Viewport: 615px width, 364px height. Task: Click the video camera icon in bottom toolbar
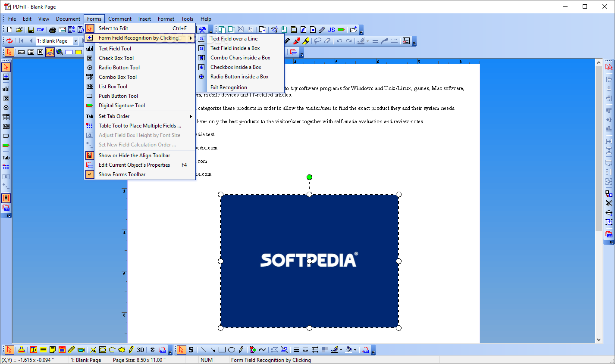pyautogui.click(x=81, y=350)
